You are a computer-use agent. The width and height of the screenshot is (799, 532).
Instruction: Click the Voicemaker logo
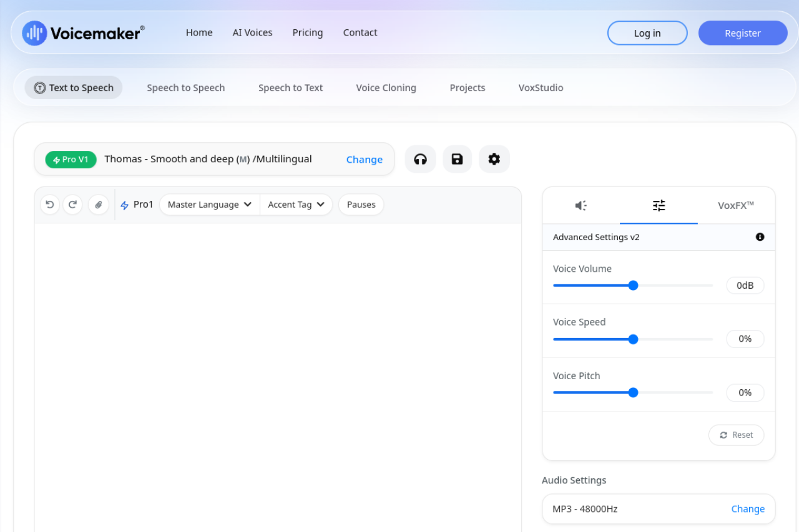click(x=83, y=33)
